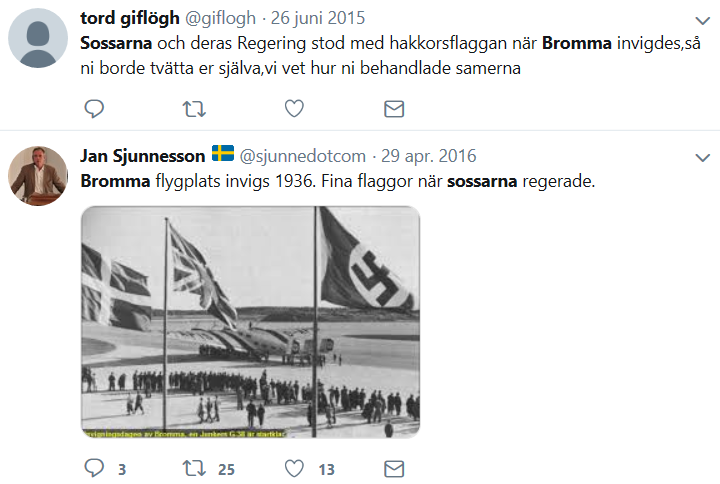
Task: Visit the @sjunnedotcom handle
Action: tap(303, 156)
